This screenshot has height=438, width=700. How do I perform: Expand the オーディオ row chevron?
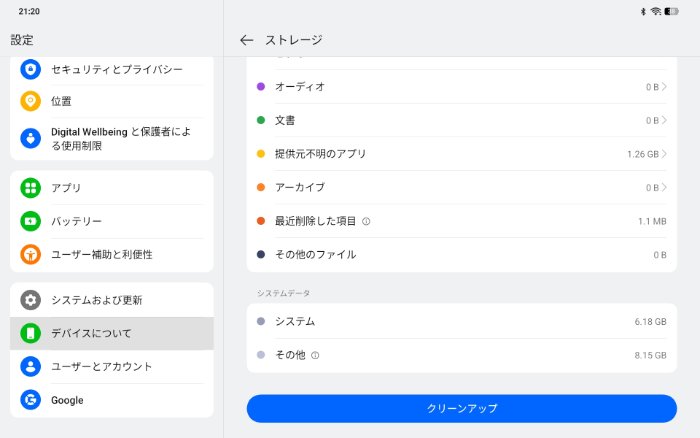pos(664,87)
